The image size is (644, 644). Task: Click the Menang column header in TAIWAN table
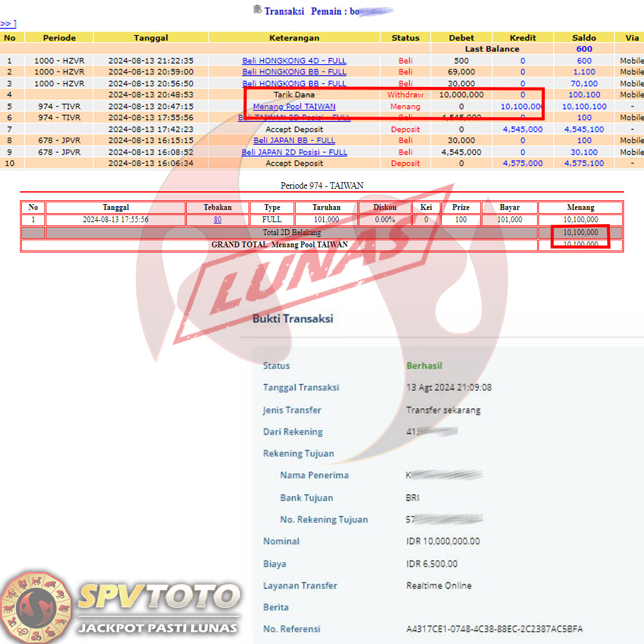(580, 207)
